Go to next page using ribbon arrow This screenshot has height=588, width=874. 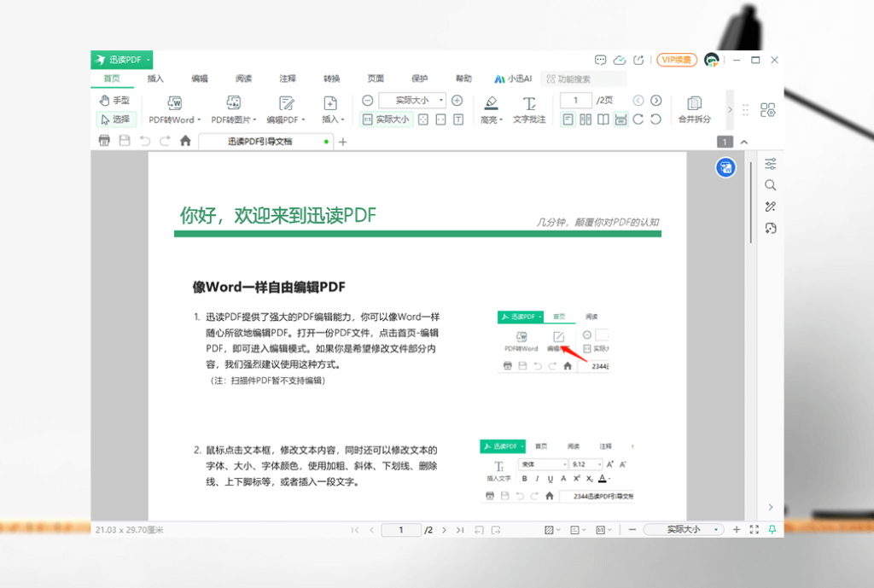pyautogui.click(x=656, y=101)
